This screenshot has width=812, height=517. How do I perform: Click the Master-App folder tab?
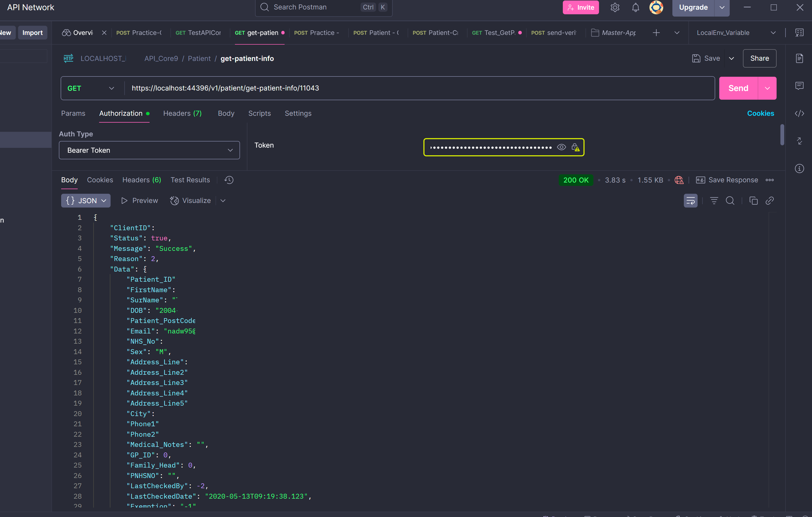tap(613, 33)
